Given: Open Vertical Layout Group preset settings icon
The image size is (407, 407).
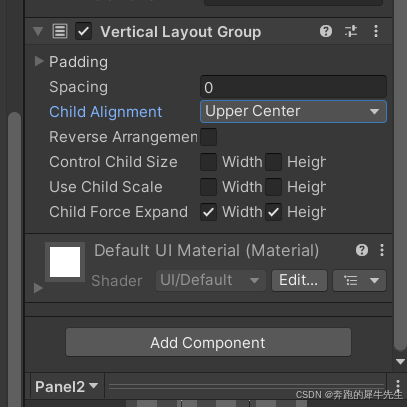Looking at the screenshot, I should pos(351,31).
